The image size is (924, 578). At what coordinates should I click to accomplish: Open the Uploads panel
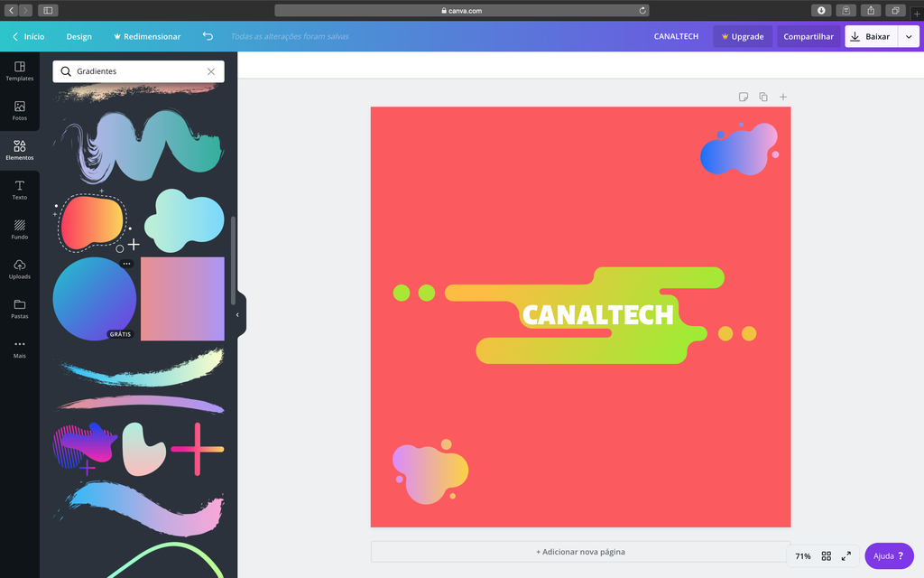coord(20,268)
